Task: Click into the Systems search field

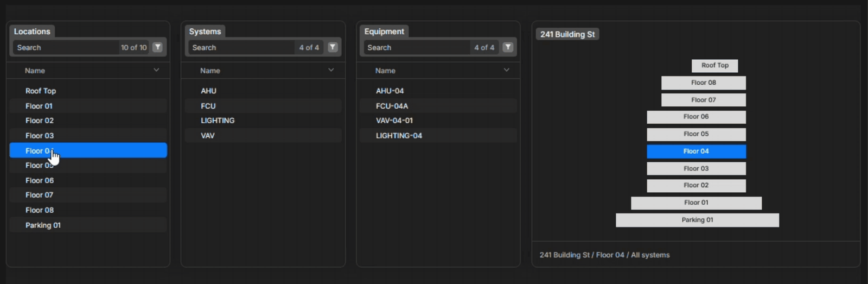Action: [x=241, y=47]
